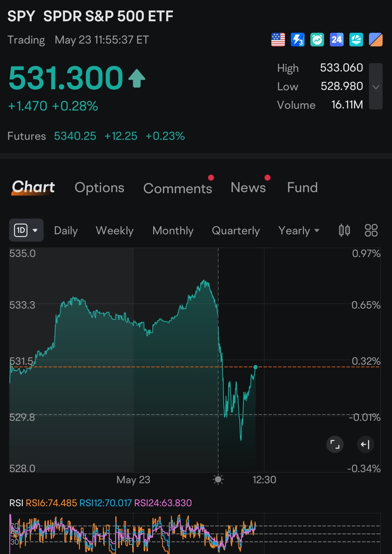Screen dimensions: 392x554
Task: Open the Yearly period dropdown
Action: pos(299,230)
